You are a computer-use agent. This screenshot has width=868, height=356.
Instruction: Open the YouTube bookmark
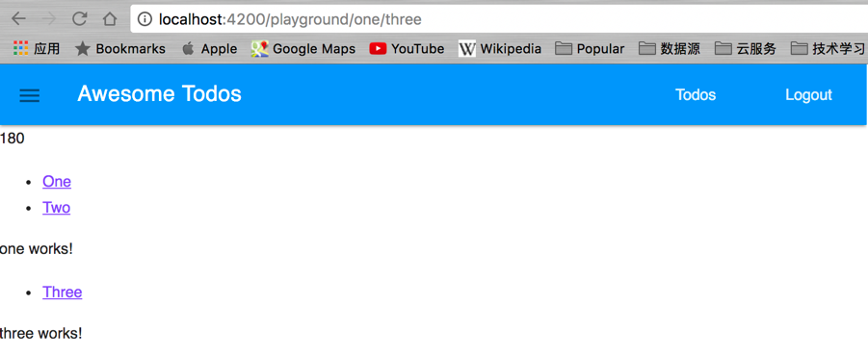[407, 49]
